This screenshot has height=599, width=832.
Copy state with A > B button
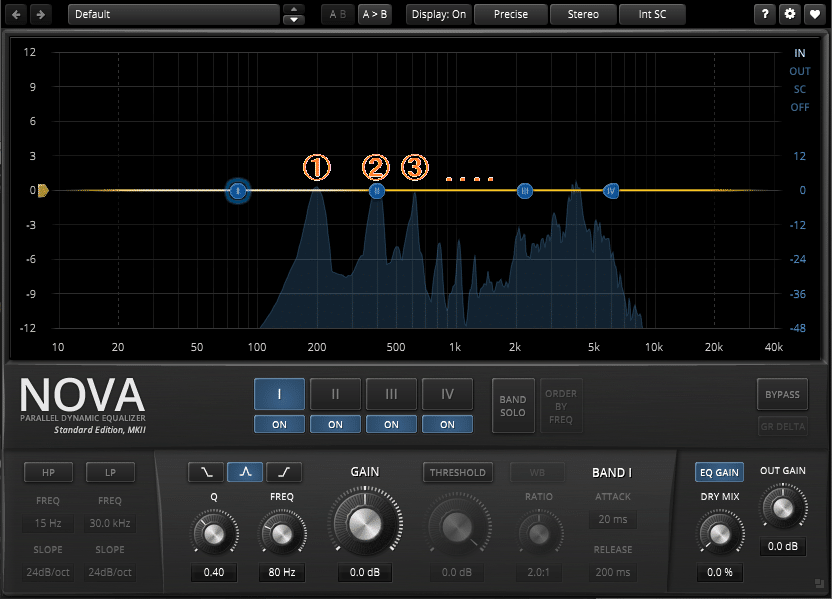375,14
